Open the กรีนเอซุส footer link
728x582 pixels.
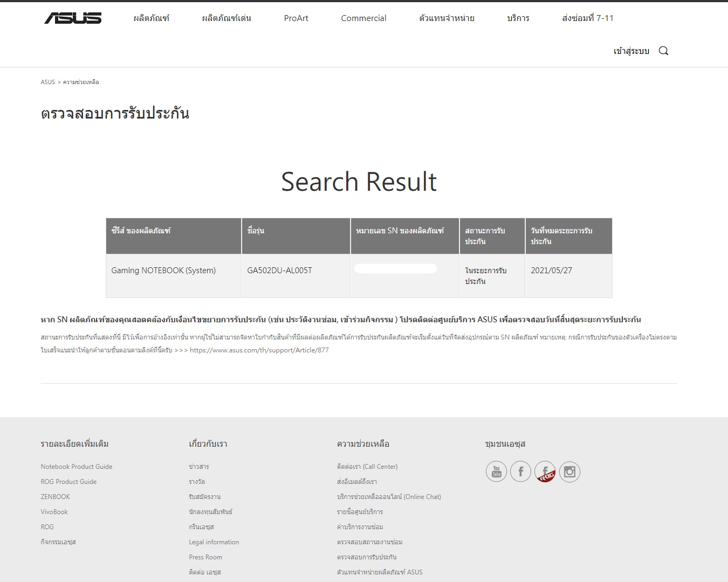tap(201, 527)
